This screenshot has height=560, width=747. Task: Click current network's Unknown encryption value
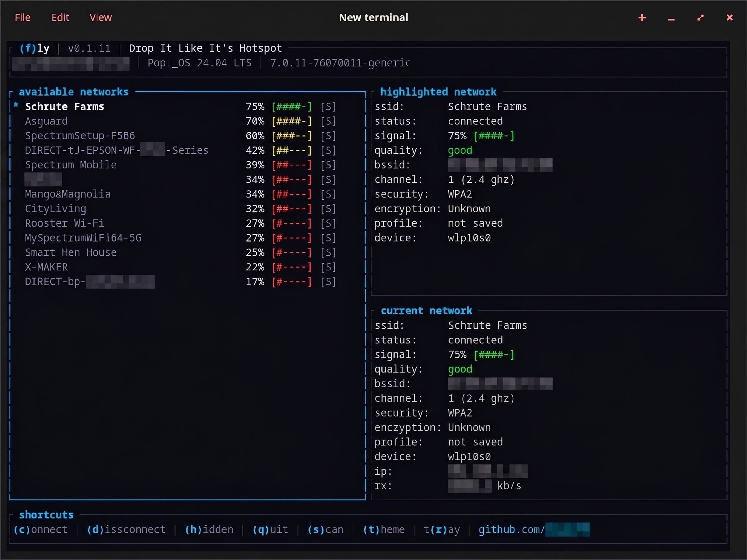(x=469, y=427)
